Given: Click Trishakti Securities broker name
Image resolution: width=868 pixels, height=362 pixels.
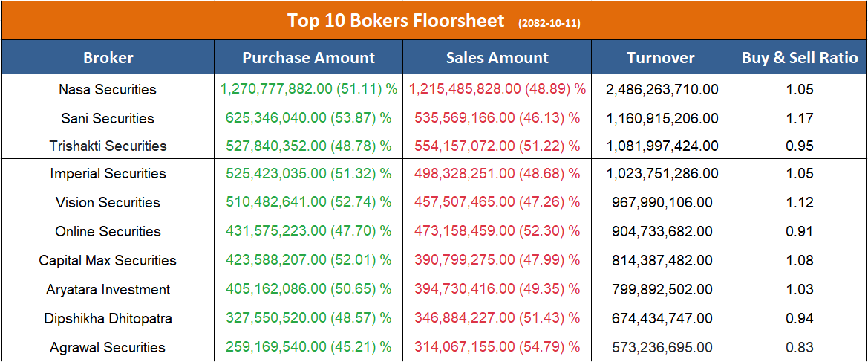Looking at the screenshot, I should click(108, 146).
